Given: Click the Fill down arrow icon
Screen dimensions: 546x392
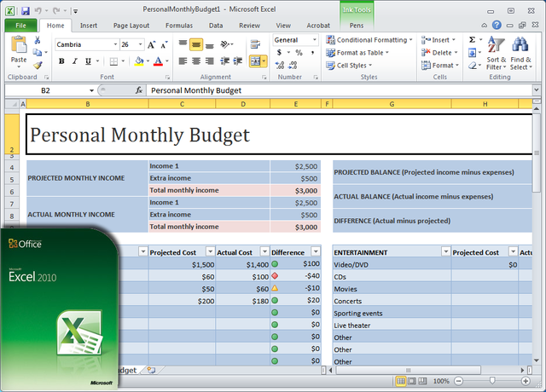Looking at the screenshot, I should (x=472, y=53).
